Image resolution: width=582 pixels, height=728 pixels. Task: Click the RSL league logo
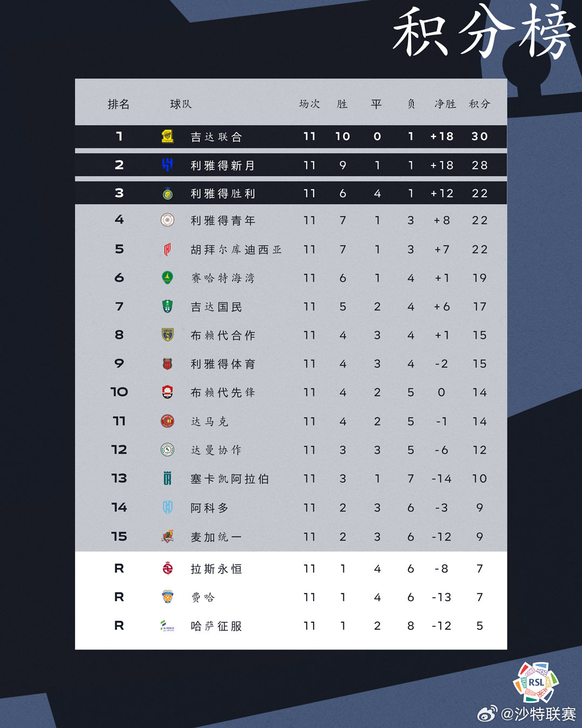coord(536,682)
